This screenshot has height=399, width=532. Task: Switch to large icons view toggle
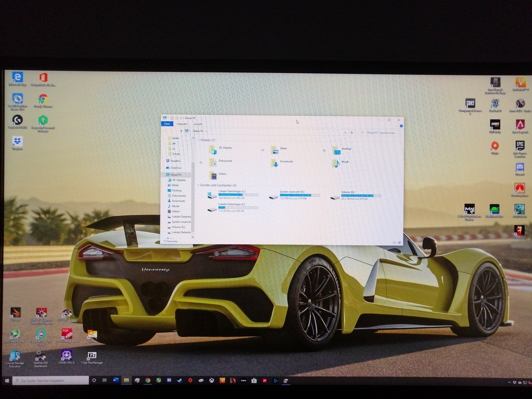click(x=400, y=243)
